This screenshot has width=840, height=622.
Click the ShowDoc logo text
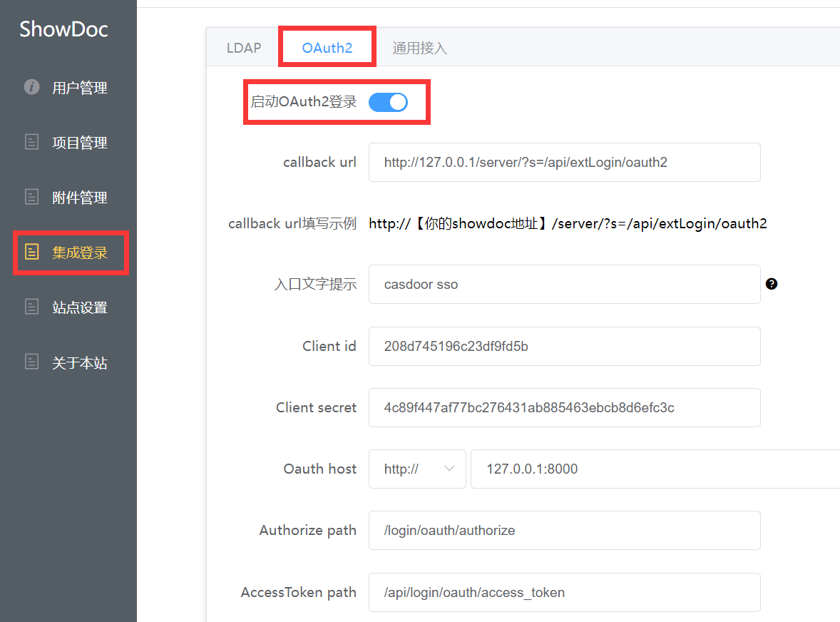(x=63, y=29)
